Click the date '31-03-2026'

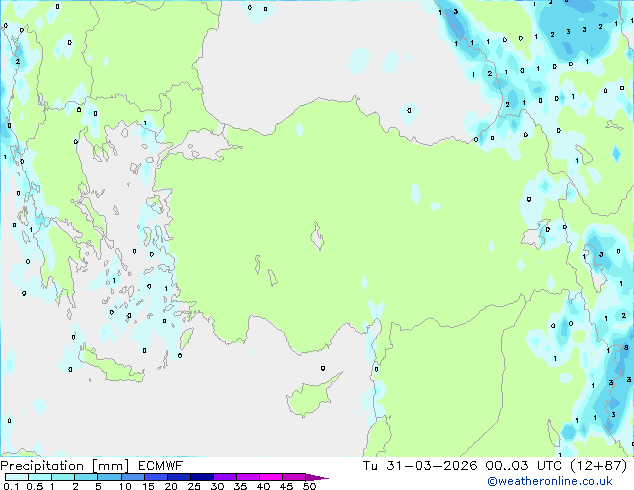tap(431, 466)
